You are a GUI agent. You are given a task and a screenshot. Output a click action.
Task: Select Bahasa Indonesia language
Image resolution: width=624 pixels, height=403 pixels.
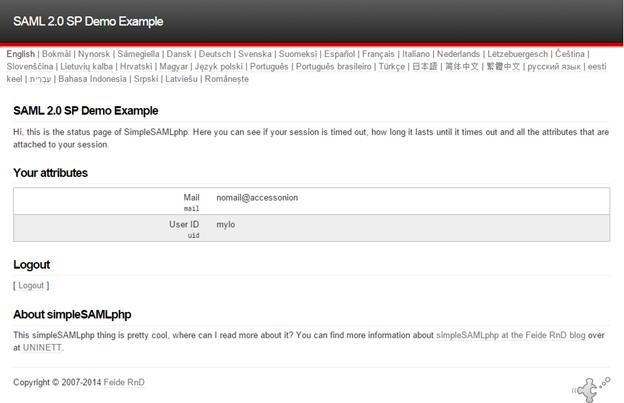(92, 79)
